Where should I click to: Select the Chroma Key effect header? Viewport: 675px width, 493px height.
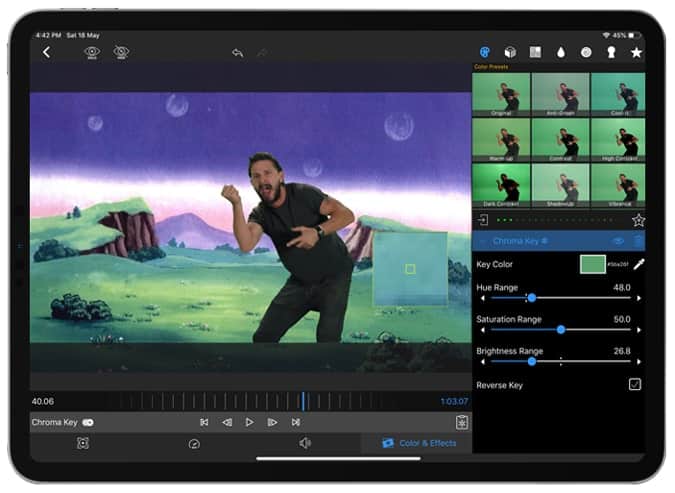coord(559,241)
